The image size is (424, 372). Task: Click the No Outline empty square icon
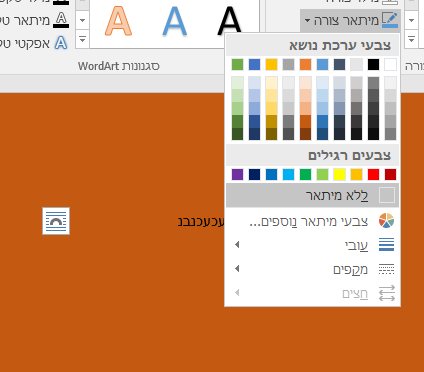point(387,195)
